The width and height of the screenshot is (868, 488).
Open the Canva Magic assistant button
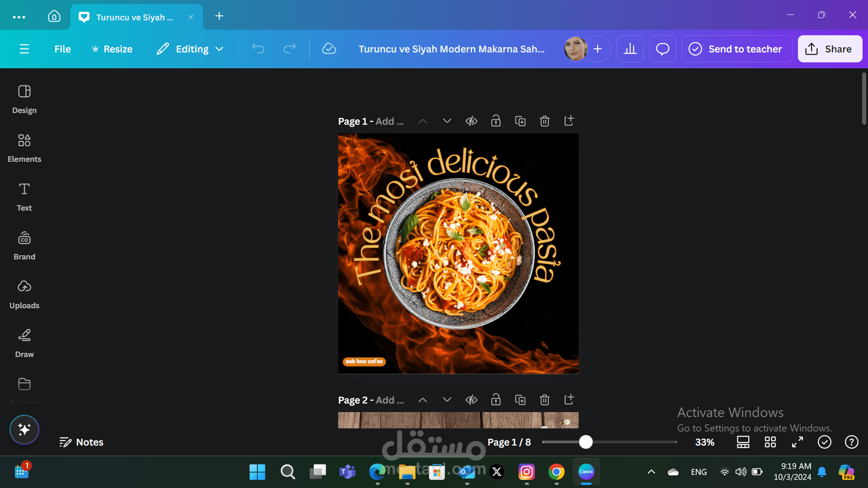tap(24, 429)
